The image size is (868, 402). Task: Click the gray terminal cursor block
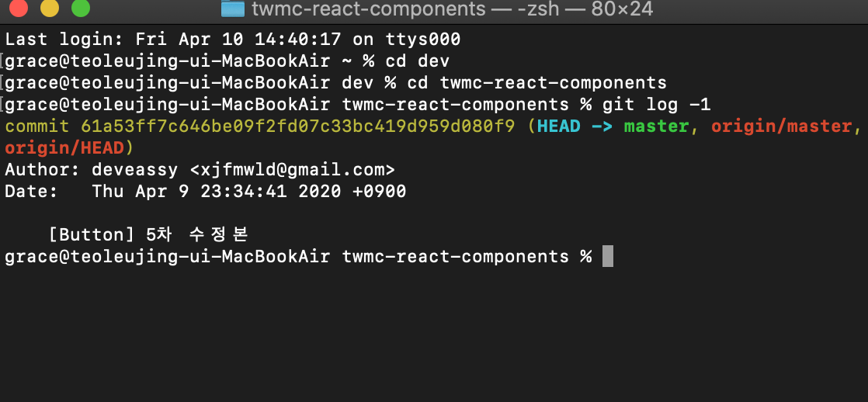pyautogui.click(x=608, y=256)
